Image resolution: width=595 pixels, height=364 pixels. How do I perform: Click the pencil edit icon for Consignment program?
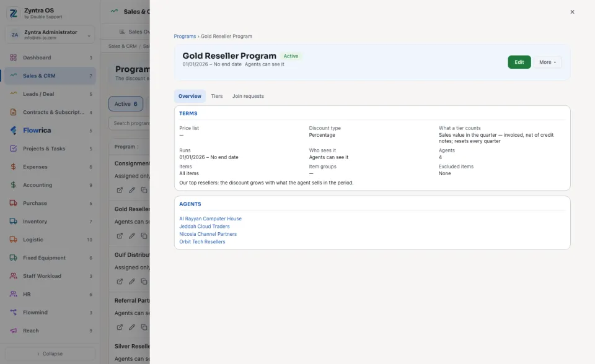(x=131, y=190)
